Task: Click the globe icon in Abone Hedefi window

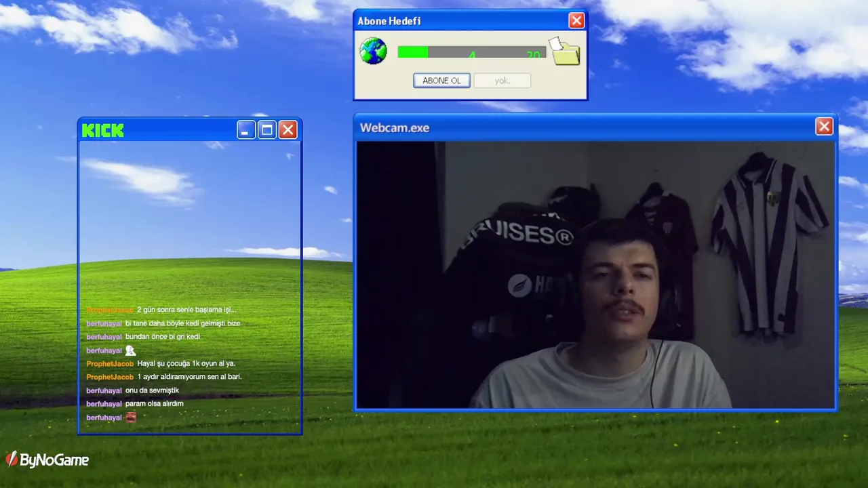Action: [x=373, y=51]
